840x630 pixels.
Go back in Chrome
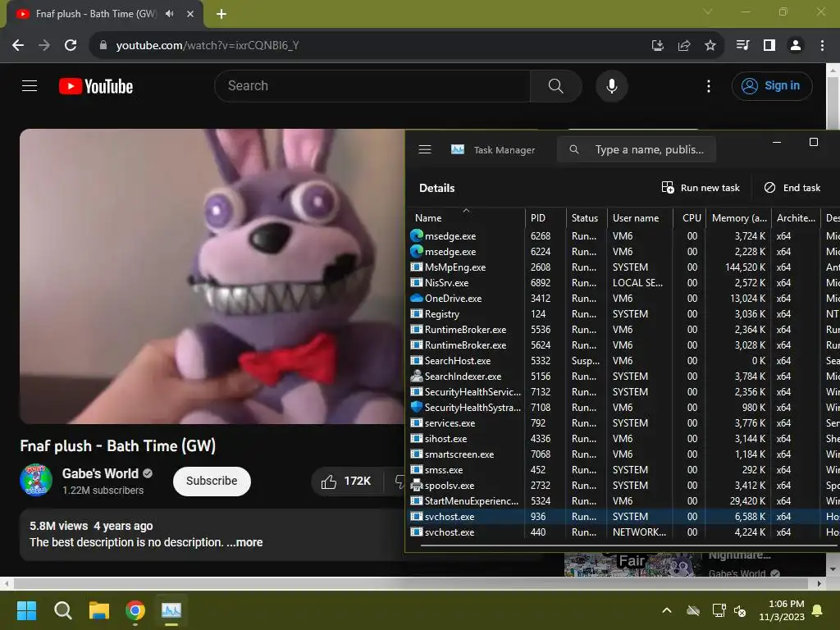coord(18,45)
